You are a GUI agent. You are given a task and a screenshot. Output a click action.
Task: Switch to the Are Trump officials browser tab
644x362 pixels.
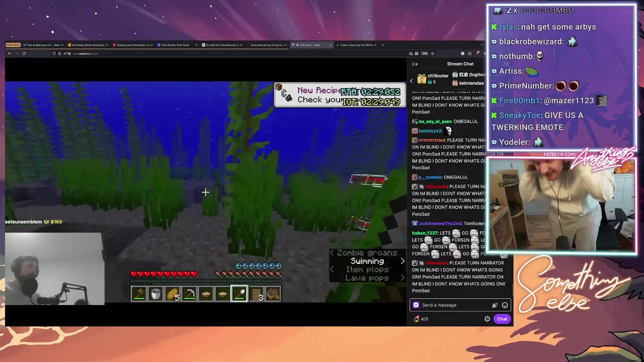(x=89, y=45)
